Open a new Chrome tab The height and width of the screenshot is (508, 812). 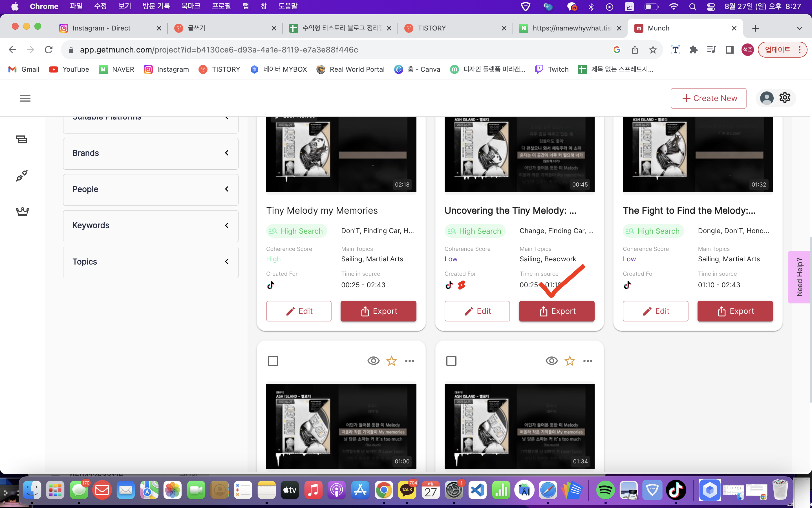pyautogui.click(x=755, y=28)
